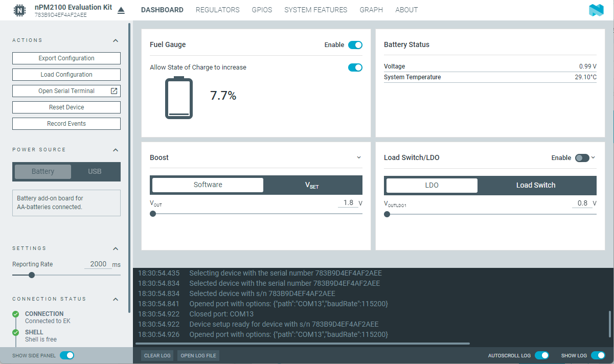The height and width of the screenshot is (364, 614).
Task: Collapse the Connection Status section
Action: [x=116, y=299]
